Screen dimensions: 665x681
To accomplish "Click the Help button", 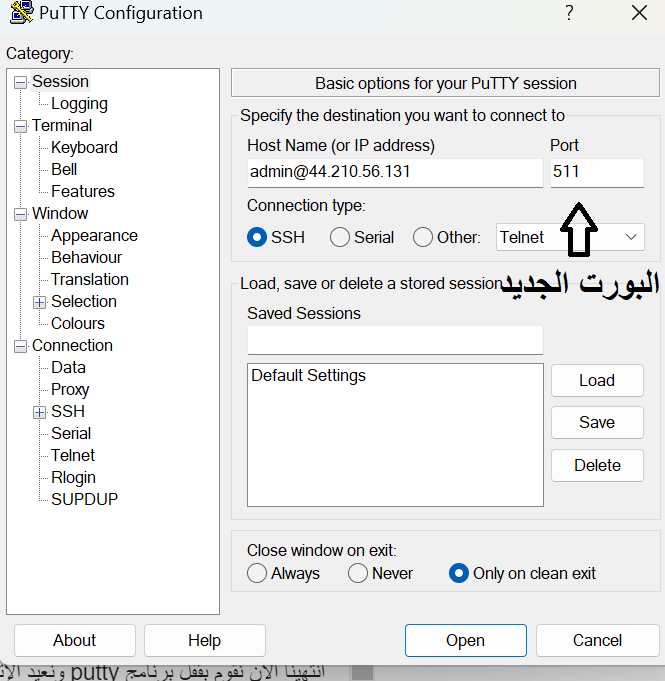I will click(205, 641).
